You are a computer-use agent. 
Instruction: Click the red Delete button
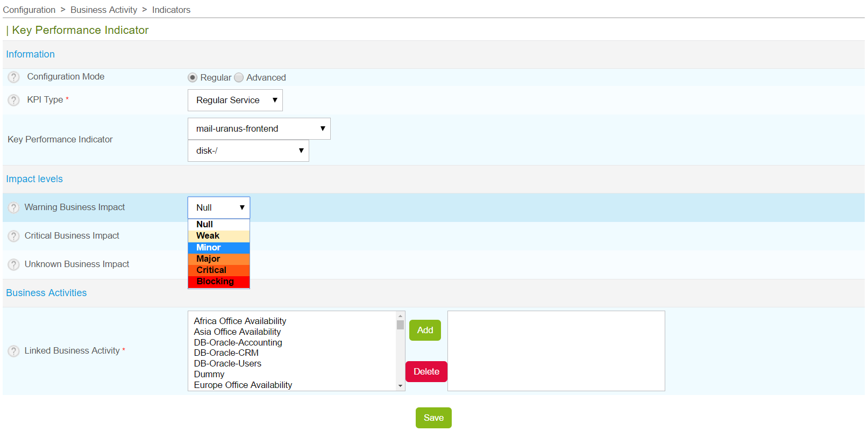(426, 372)
